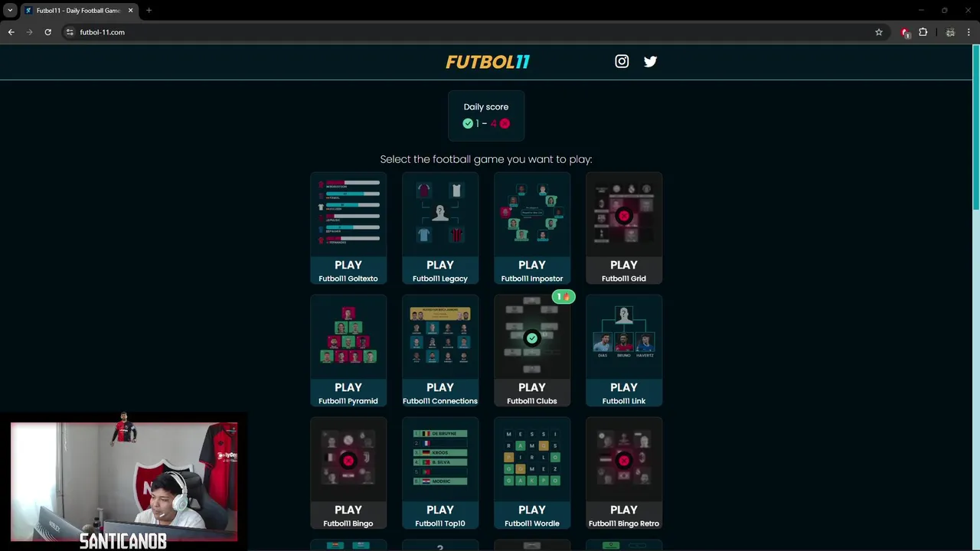Click the Daily score heading text
980x551 pixels.
coord(486,107)
